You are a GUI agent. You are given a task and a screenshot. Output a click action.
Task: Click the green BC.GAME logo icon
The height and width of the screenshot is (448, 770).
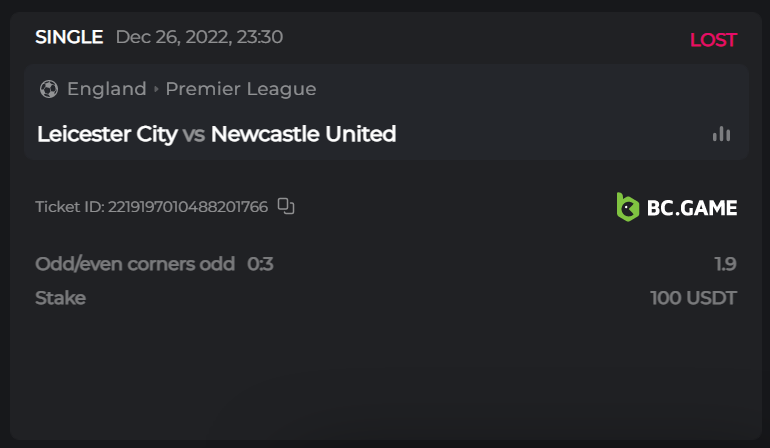627,207
